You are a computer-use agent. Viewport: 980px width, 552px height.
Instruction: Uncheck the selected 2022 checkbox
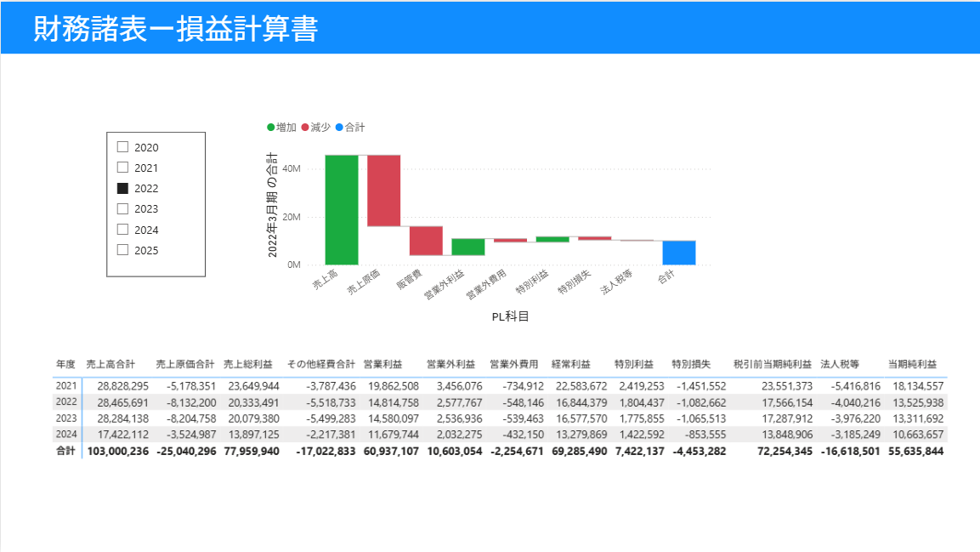pos(122,188)
